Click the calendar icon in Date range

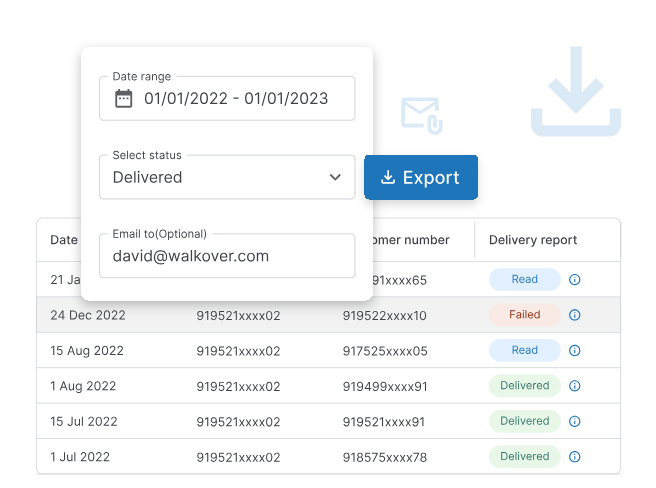(124, 99)
